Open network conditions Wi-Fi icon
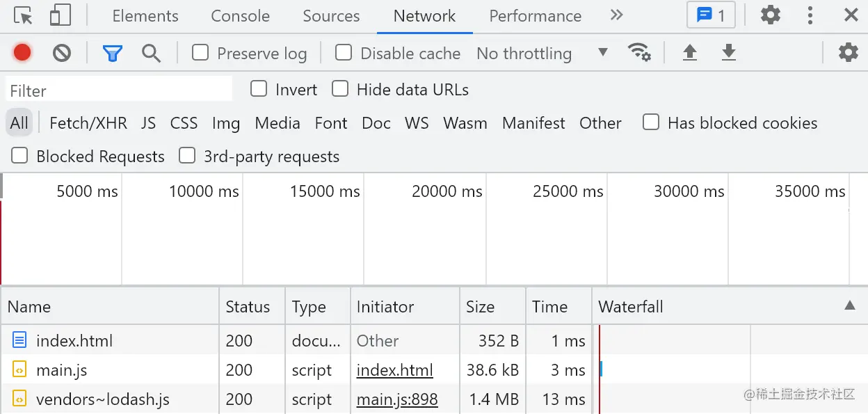 [638, 52]
